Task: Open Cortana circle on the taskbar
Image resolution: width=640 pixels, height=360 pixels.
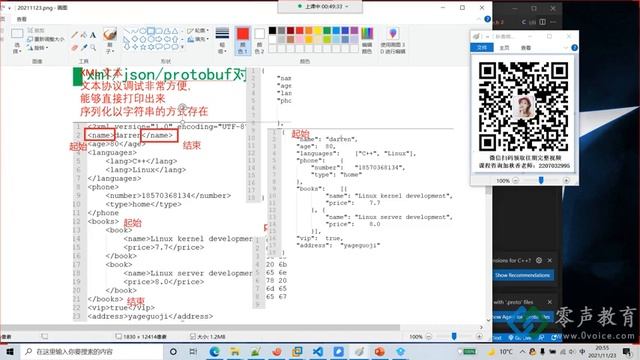Action: 173,351
